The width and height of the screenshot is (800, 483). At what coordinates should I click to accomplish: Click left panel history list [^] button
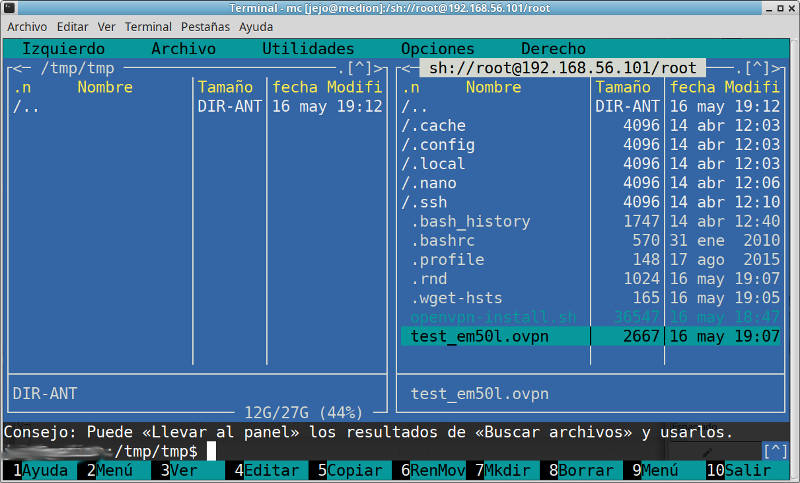point(360,68)
